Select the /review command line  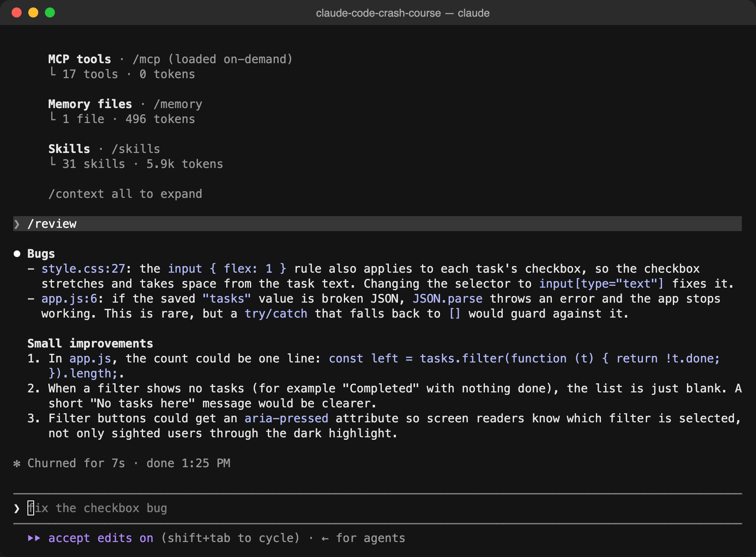click(x=378, y=224)
